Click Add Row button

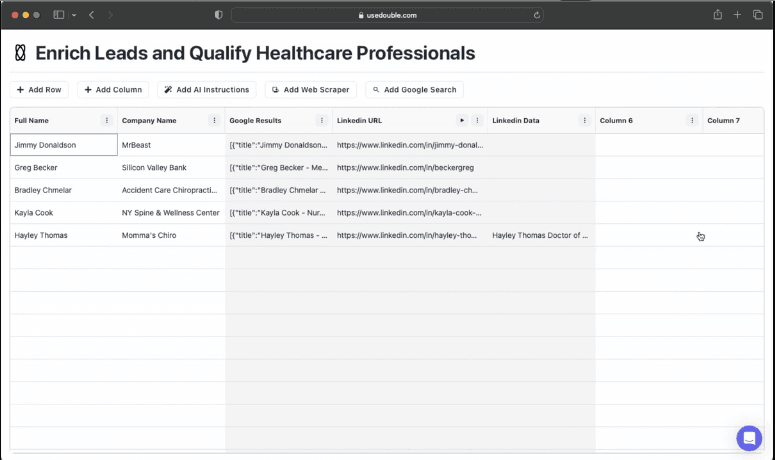click(x=40, y=90)
